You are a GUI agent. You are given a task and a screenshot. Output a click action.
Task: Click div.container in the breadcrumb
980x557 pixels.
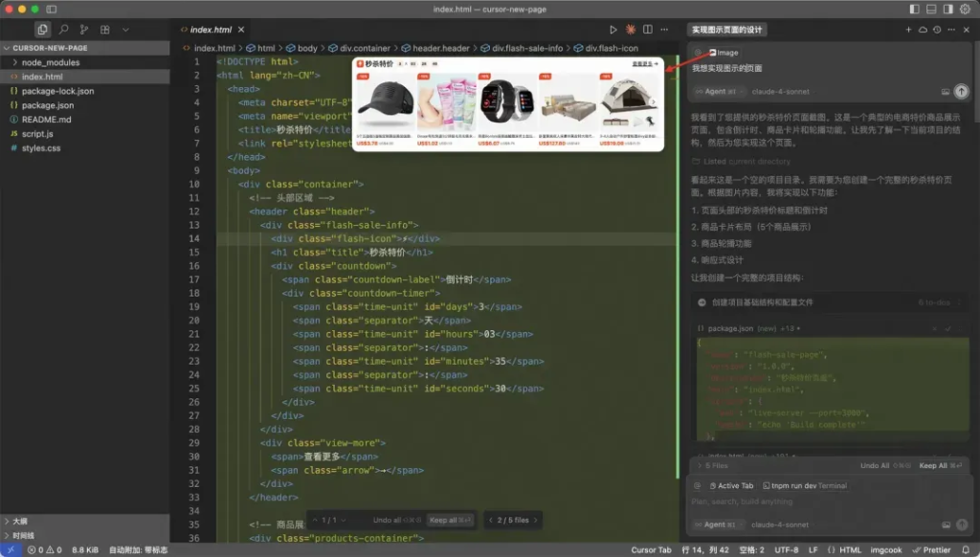[x=364, y=47]
